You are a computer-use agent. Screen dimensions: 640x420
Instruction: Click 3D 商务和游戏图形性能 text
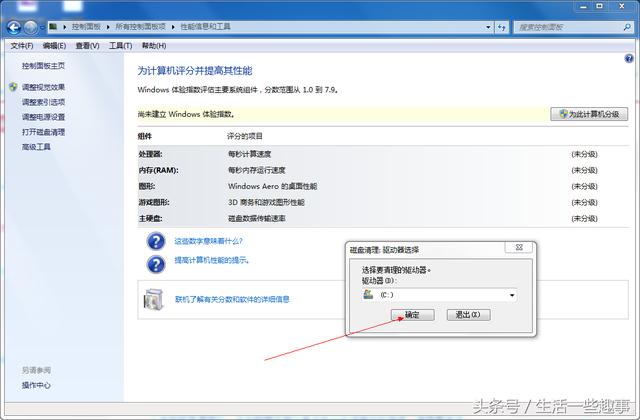pyautogui.click(x=266, y=202)
